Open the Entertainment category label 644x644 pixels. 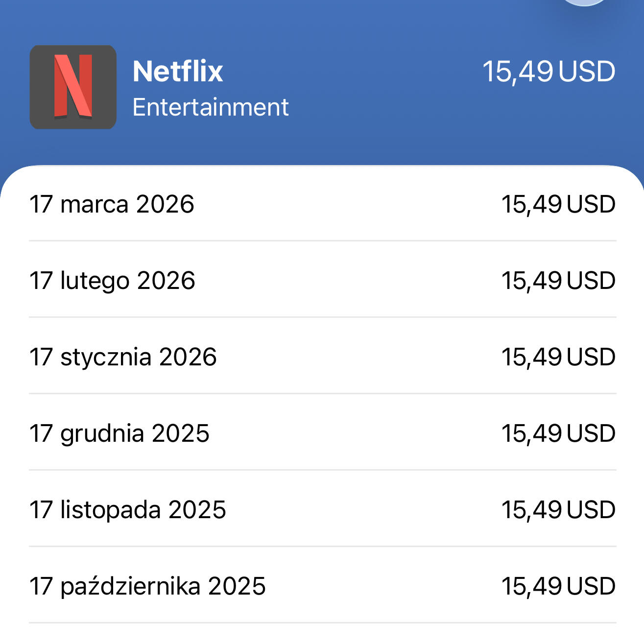[x=211, y=107]
